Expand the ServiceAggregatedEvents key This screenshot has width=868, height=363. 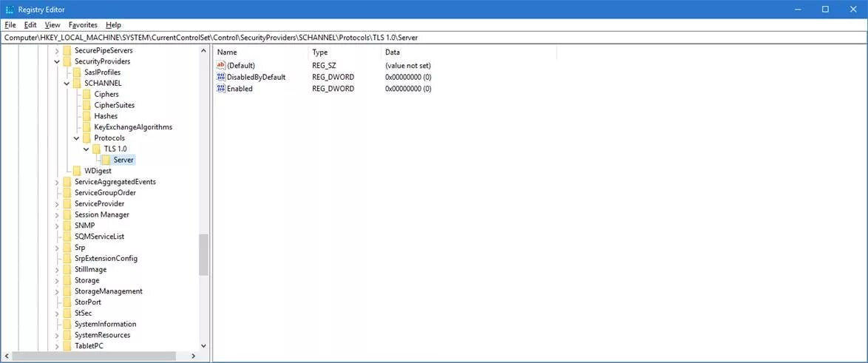pos(56,182)
